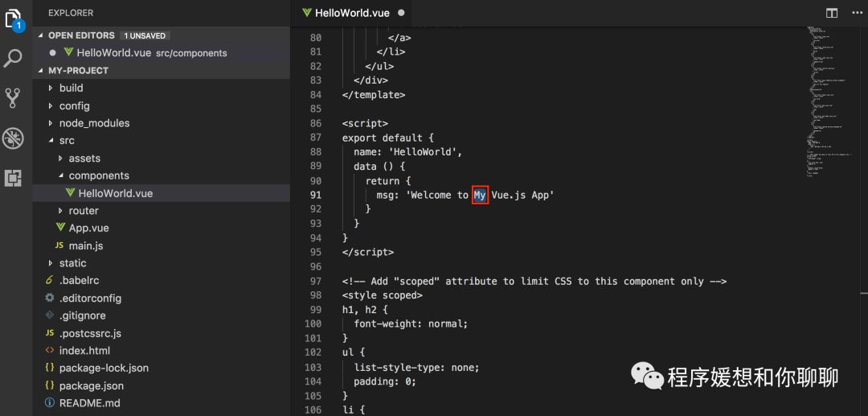This screenshot has height=416, width=868.
Task: Open the editor more actions menu
Action: tap(857, 13)
